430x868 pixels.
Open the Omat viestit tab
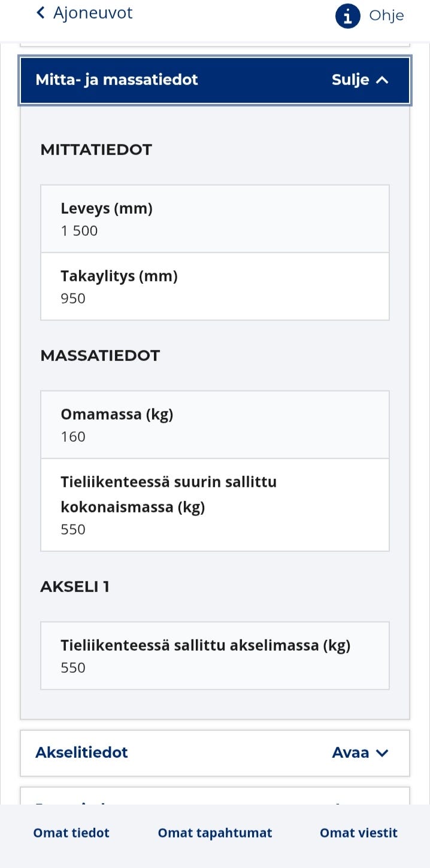pyautogui.click(x=358, y=833)
